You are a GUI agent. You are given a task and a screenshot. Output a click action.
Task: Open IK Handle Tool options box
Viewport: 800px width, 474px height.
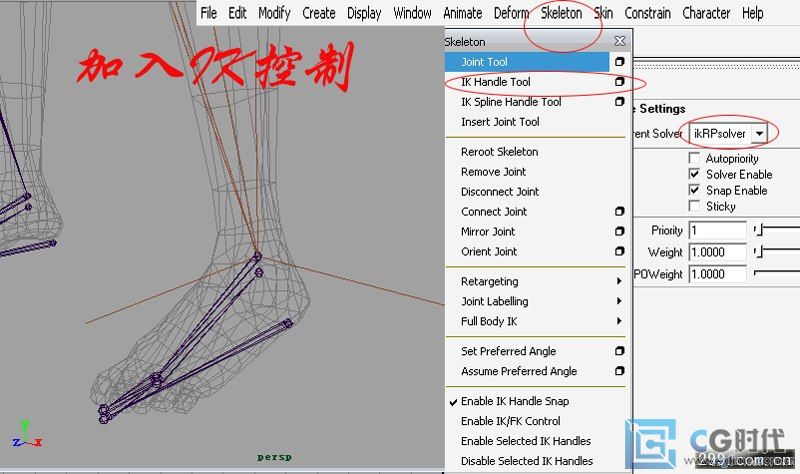click(x=619, y=82)
